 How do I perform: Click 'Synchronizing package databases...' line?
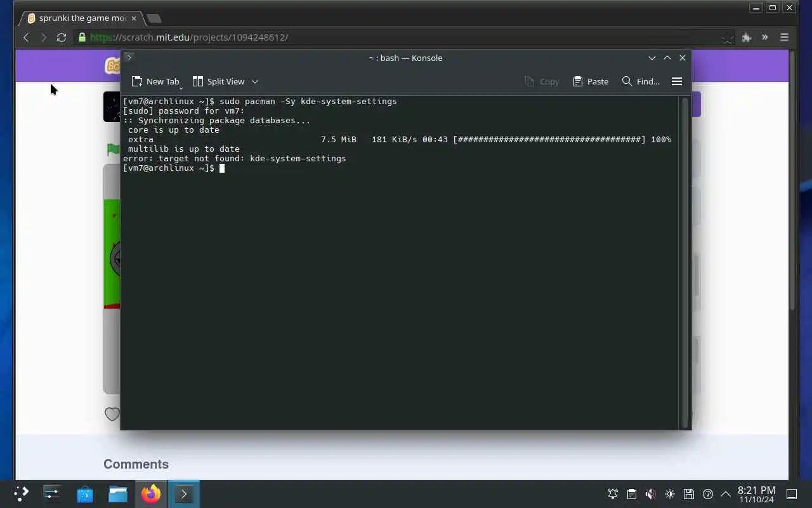click(216, 120)
